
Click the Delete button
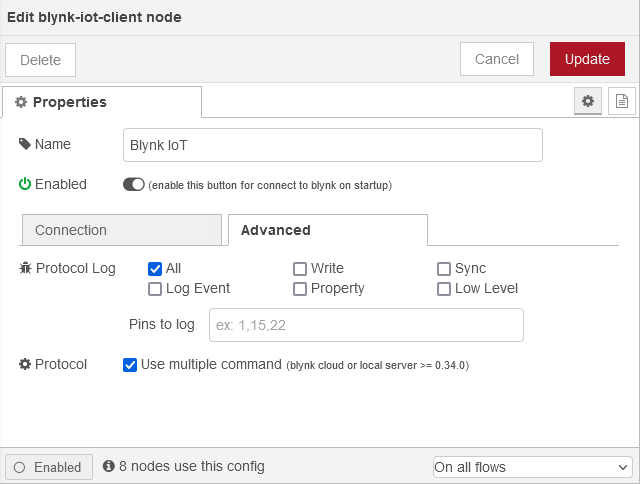(x=40, y=60)
